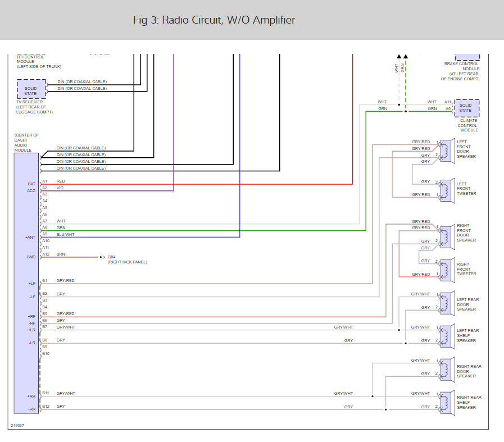Click the 'RED' wire label at pin A1
504x442 pixels.
pyautogui.click(x=61, y=181)
